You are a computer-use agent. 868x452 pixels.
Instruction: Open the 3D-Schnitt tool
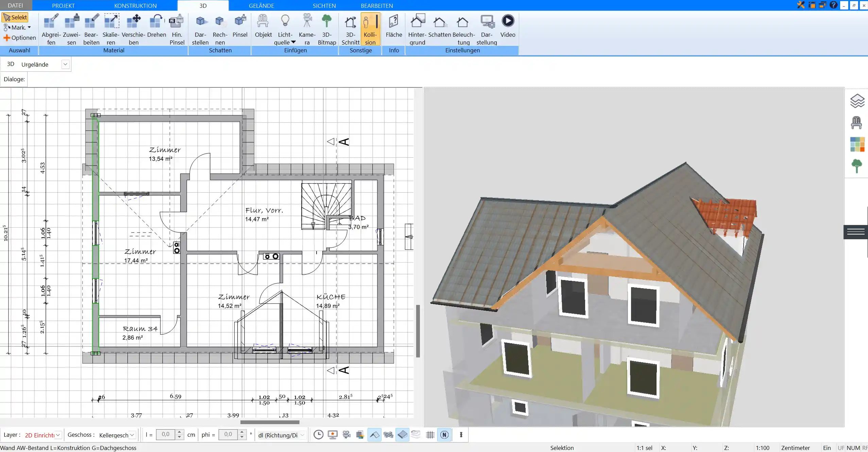[350, 30]
